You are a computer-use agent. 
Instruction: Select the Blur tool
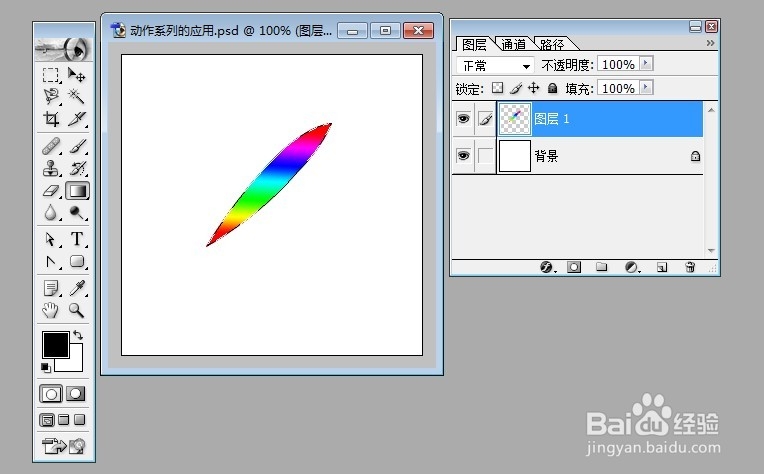51,212
